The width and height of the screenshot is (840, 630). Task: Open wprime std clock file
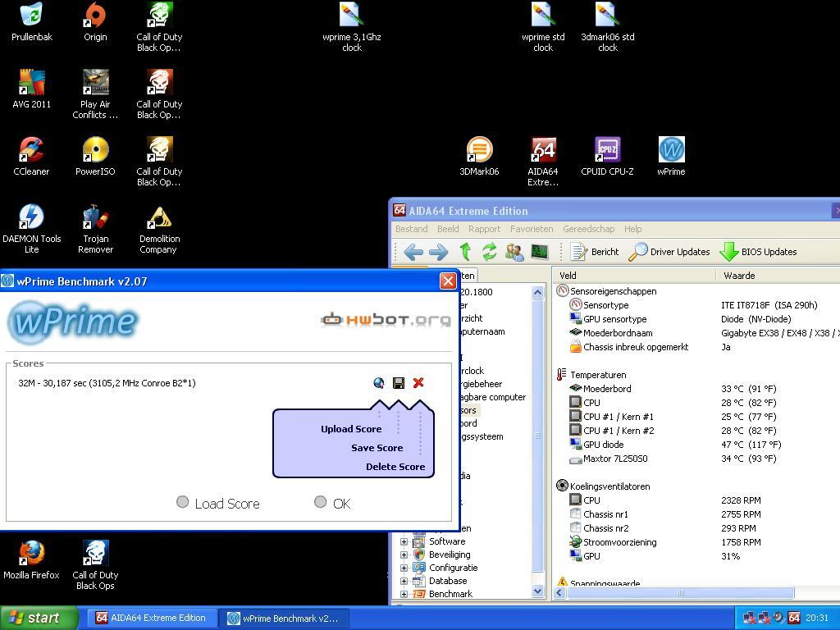[543, 27]
